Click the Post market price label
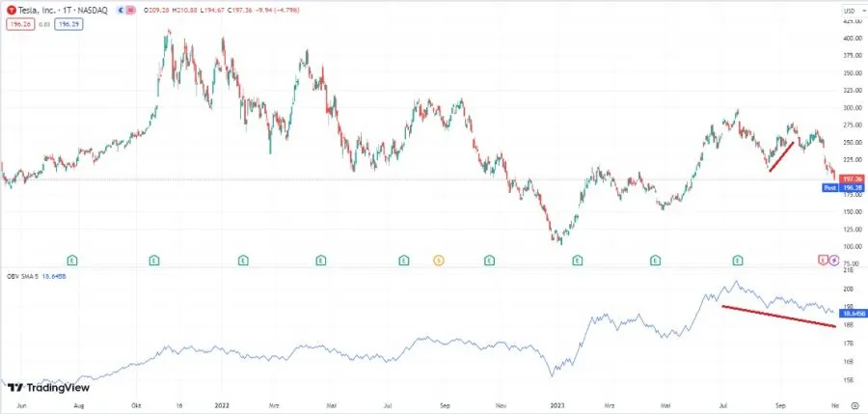 point(828,188)
